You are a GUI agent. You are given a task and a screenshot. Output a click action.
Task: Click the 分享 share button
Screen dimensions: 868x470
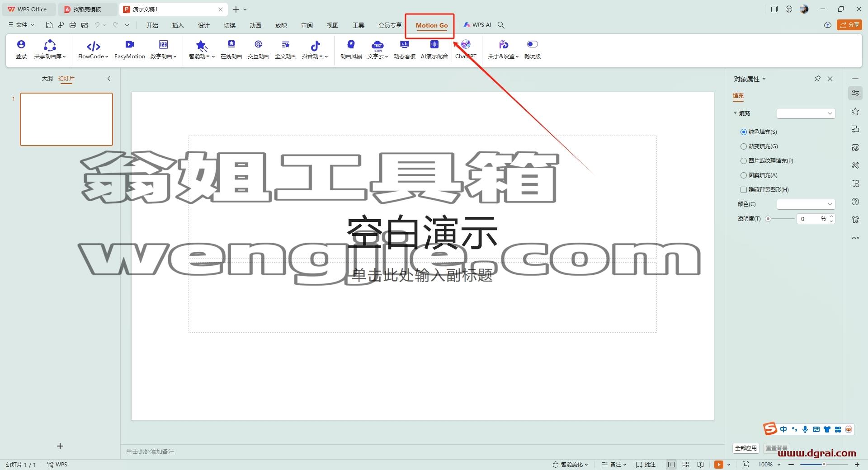click(x=849, y=25)
